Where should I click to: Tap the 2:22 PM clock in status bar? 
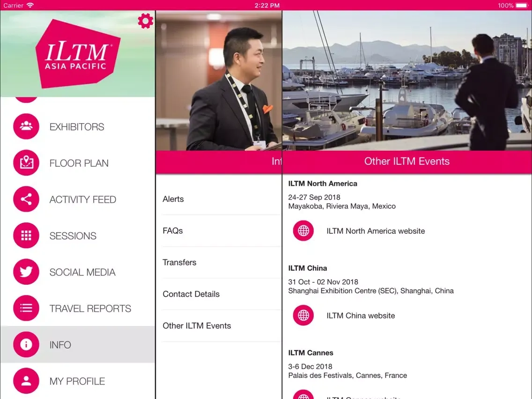point(267,6)
